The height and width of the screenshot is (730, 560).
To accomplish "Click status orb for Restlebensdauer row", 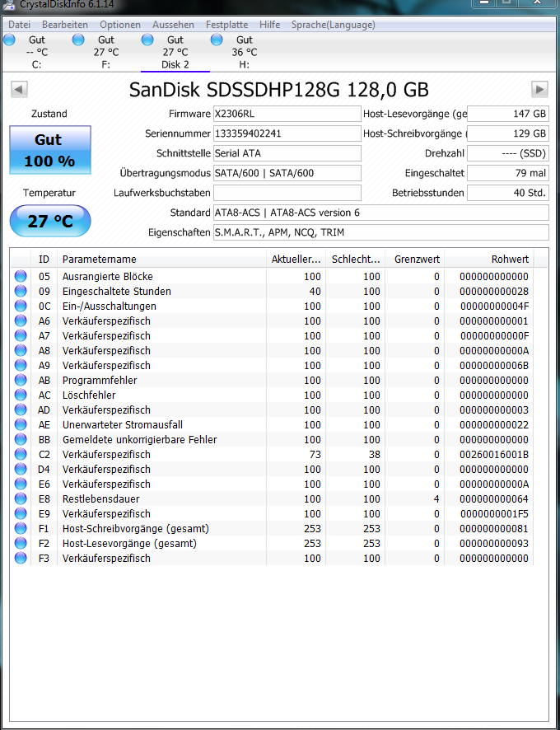I will [x=21, y=499].
